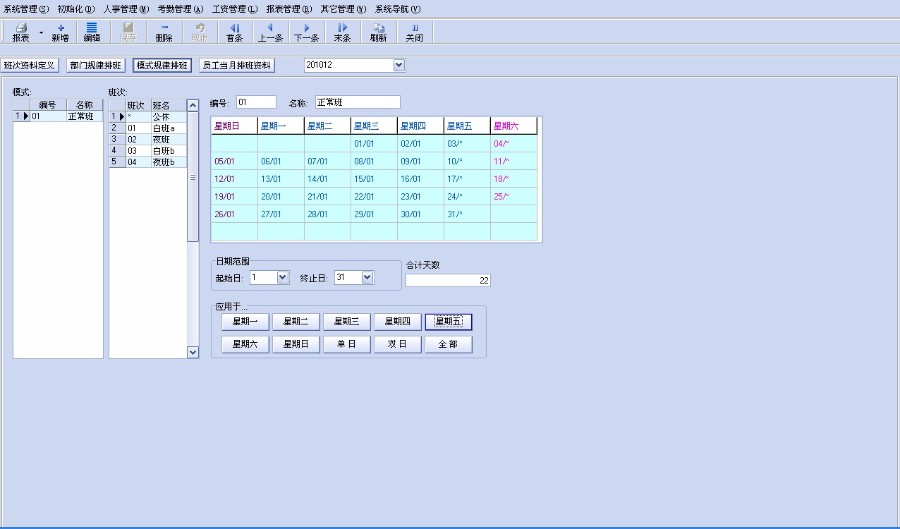This screenshot has height=529, width=900.
Task: Apply shift to 星期六 button
Action: coord(245,344)
